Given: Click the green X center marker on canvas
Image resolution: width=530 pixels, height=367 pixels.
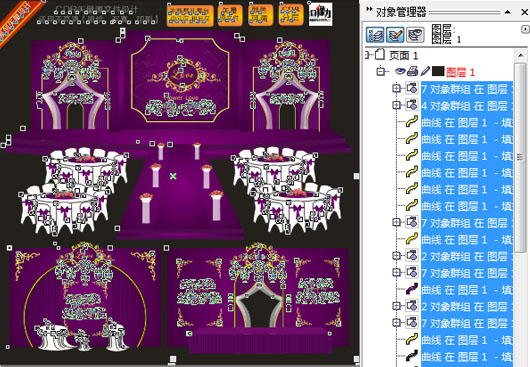Looking at the screenshot, I should pos(173,176).
